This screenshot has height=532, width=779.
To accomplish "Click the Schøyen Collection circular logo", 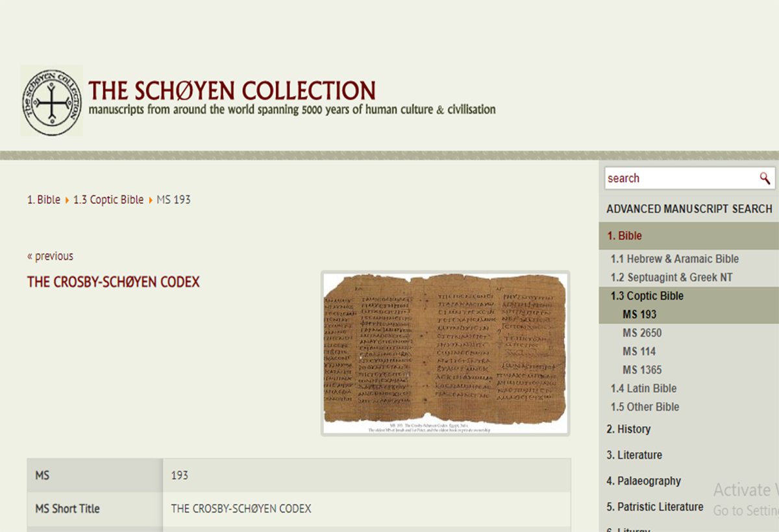I will coord(52,101).
